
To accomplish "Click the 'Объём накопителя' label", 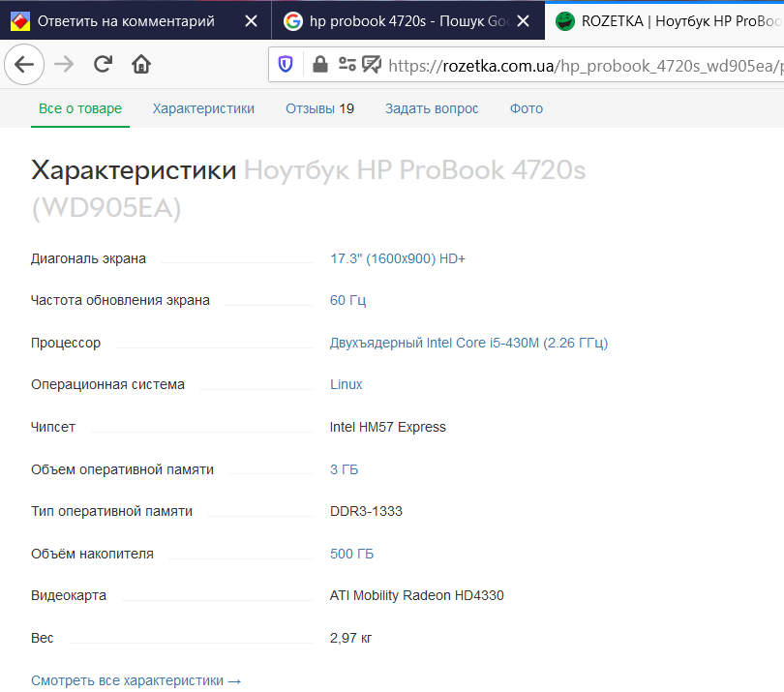I will (93, 554).
